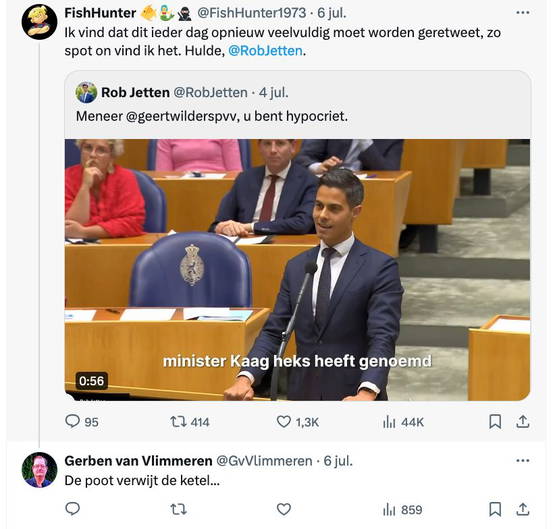Open more options menu on FishHunter's tweet
The width and height of the screenshot is (555, 529).
tap(523, 13)
